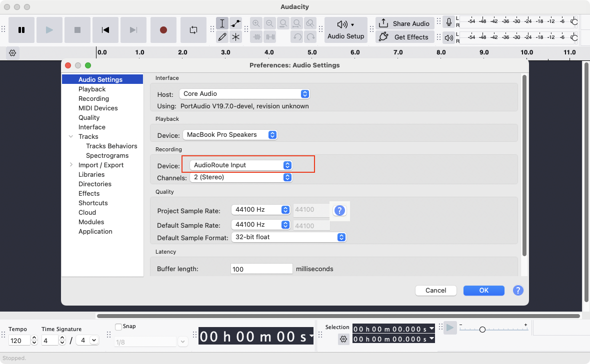Click the Get Effects button
The image size is (590, 364).
[404, 37]
